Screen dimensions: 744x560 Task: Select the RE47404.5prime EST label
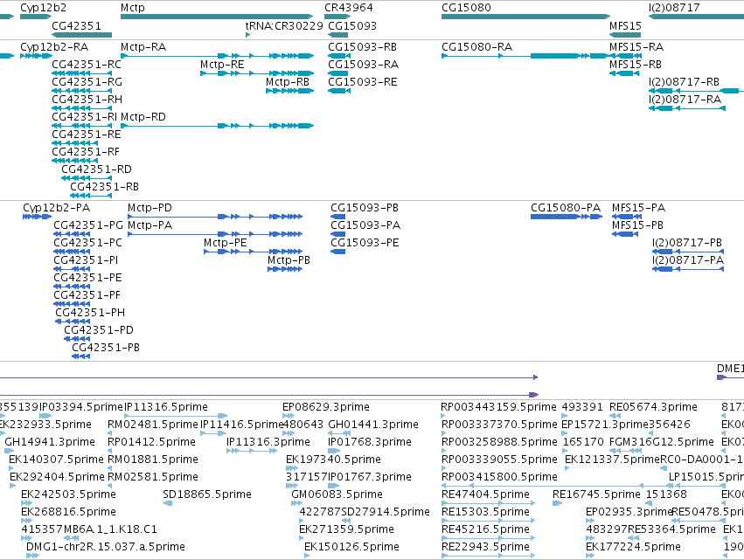pyautogui.click(x=485, y=494)
